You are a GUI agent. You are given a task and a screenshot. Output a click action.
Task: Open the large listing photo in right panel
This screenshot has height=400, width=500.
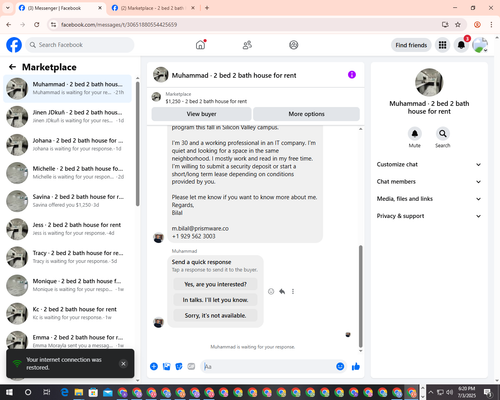(x=429, y=82)
